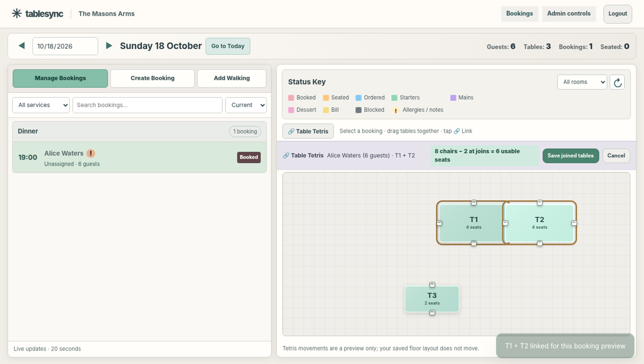Click the Blocked grey color swatch
Screen dimensions: 644x364
pos(358,110)
